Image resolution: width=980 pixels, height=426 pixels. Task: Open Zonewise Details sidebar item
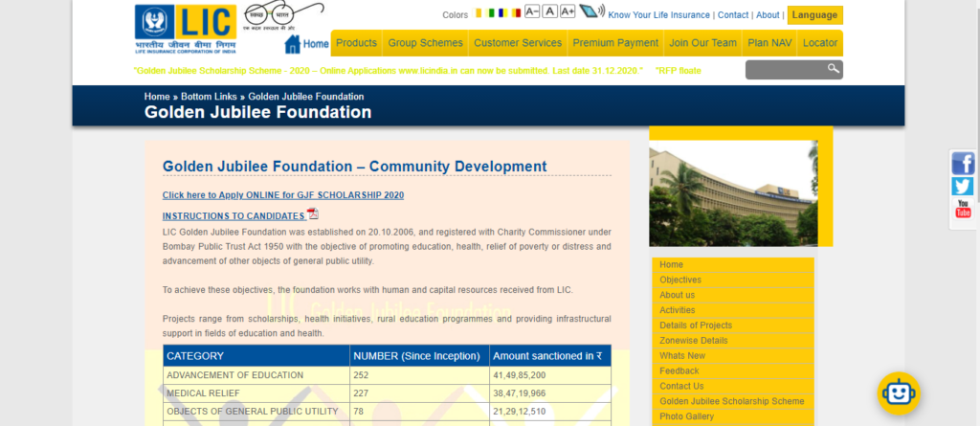[733, 340]
